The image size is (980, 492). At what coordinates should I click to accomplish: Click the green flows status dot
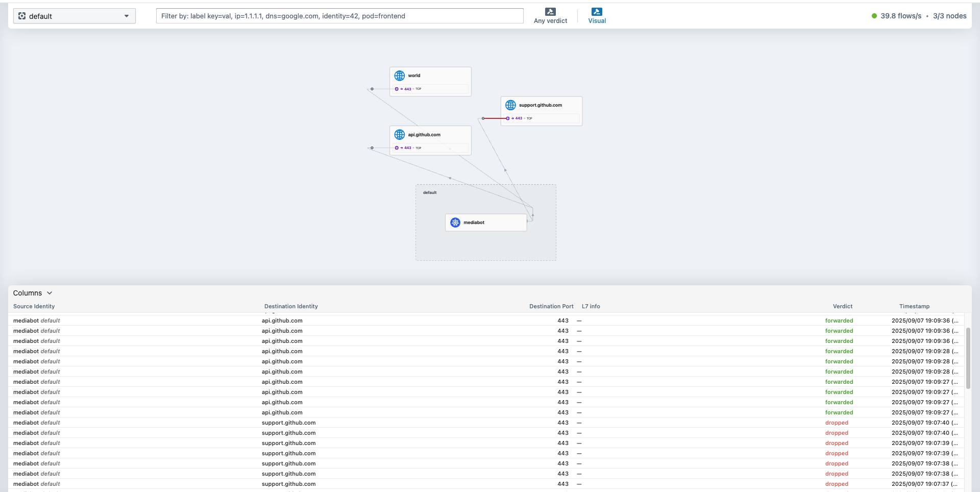click(x=874, y=16)
